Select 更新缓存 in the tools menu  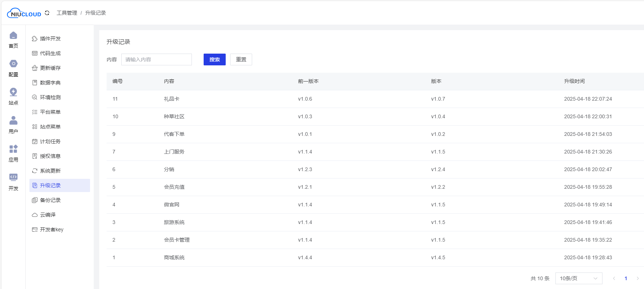pyautogui.click(x=50, y=68)
